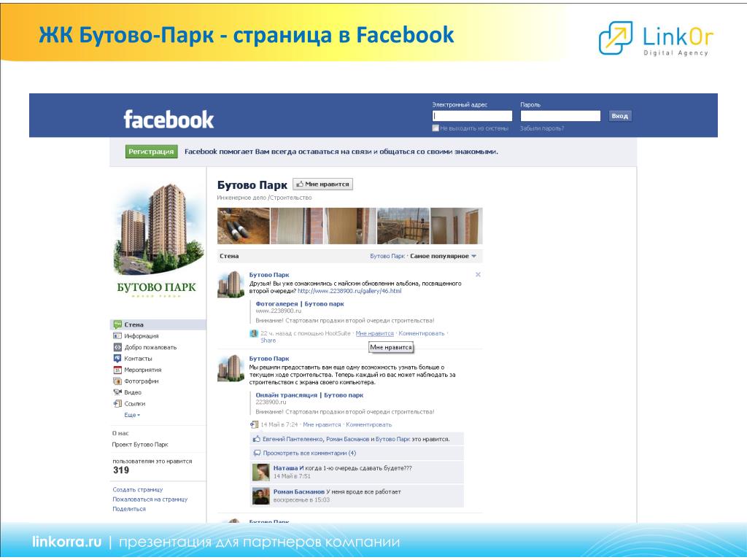Screen dimensions: 747x560
Task: Select the Стена sidebar item
Action: click(x=158, y=324)
